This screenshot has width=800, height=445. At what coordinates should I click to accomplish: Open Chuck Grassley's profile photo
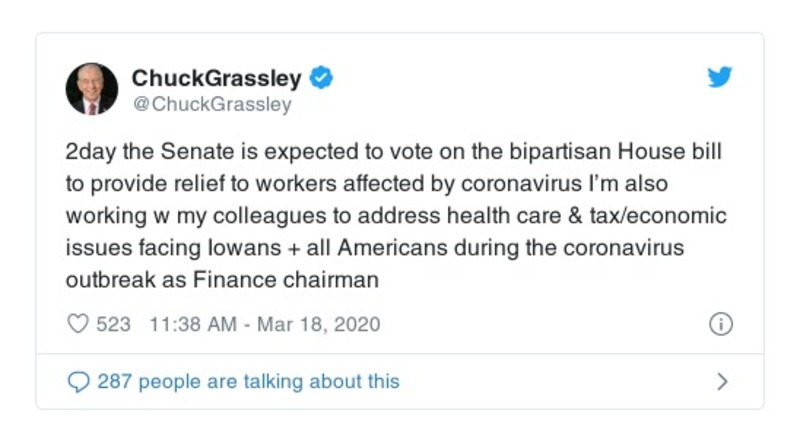point(92,89)
